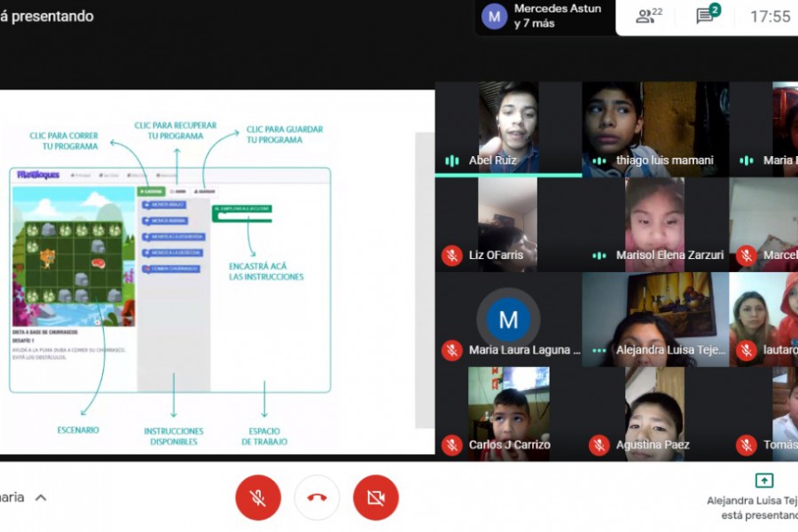Screen dimensions: 798x532
Task: Click the three-dot indicator beside Alejandra Luisa Teje
Action: click(599, 350)
